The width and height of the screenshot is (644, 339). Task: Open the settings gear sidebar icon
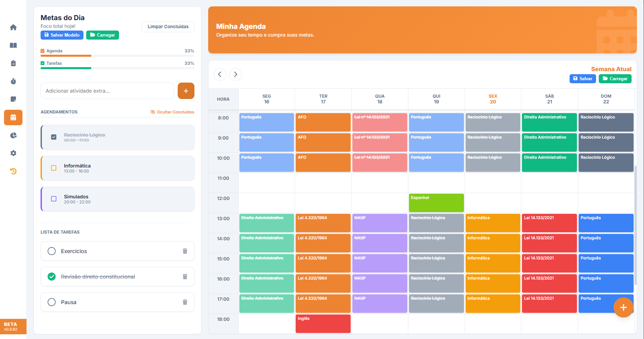click(x=13, y=153)
